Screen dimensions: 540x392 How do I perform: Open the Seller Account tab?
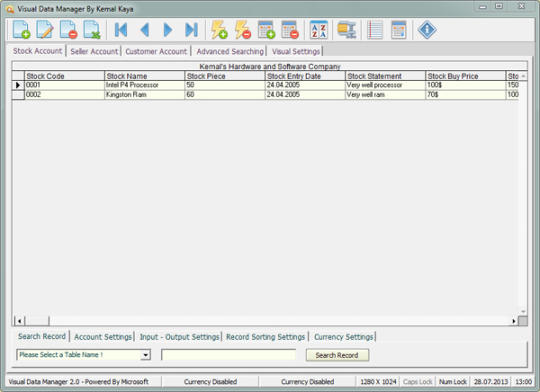(94, 51)
